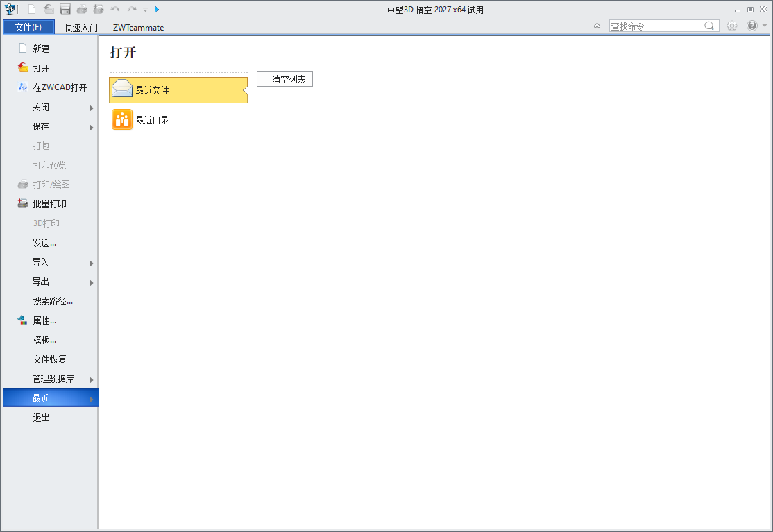Select the 最近文件 list item

[x=178, y=90]
